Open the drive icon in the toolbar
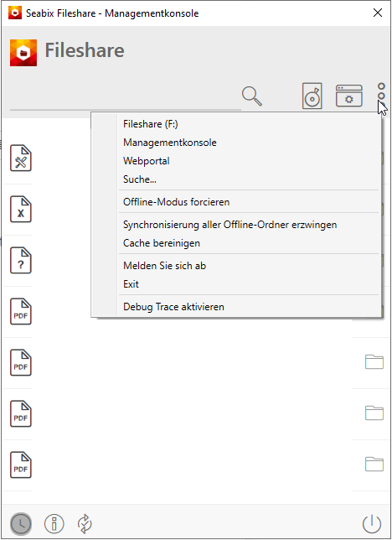Image resolution: width=392 pixels, height=540 pixels. [x=312, y=96]
